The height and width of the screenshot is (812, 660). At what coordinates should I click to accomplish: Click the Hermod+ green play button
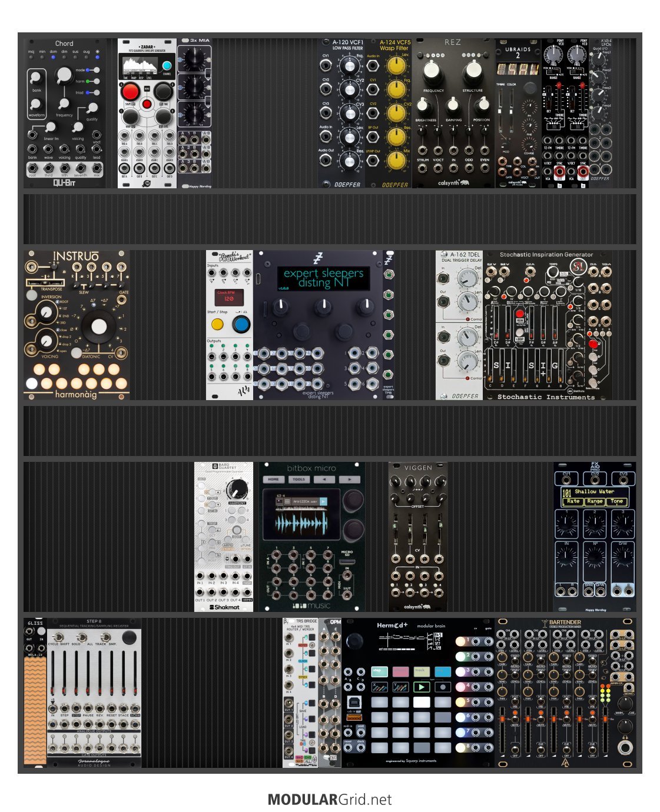tap(422, 687)
